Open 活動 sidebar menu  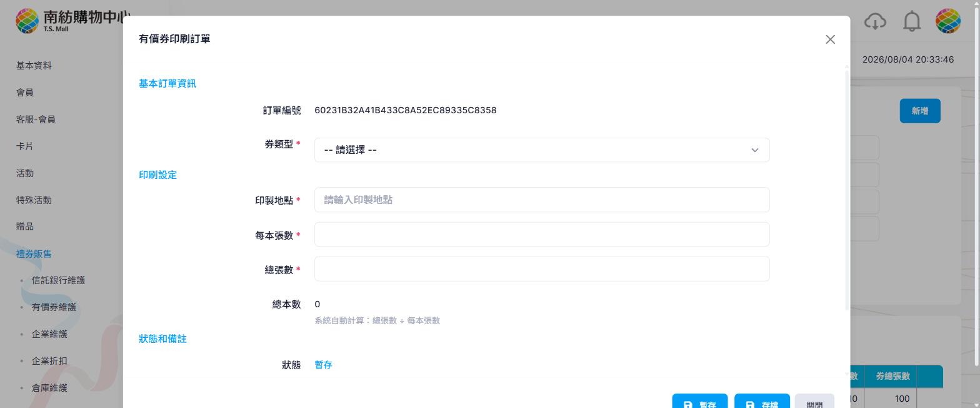[25, 173]
